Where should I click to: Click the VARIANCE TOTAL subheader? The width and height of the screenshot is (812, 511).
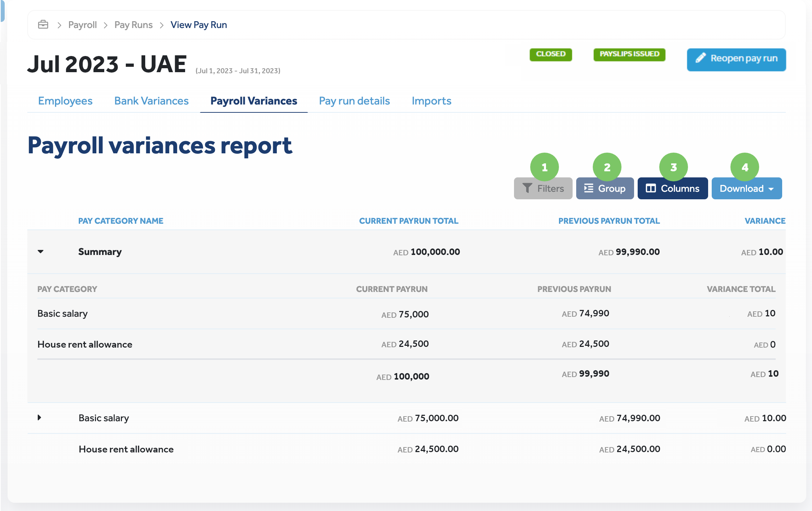pos(741,289)
